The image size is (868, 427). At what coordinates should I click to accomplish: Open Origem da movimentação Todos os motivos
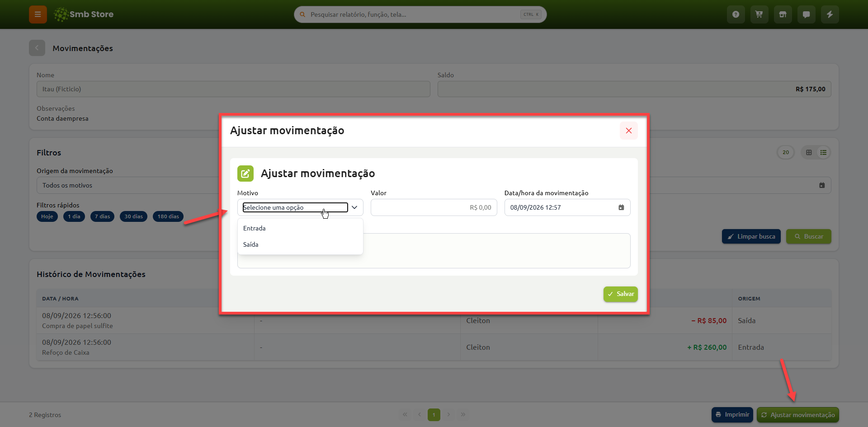128,185
